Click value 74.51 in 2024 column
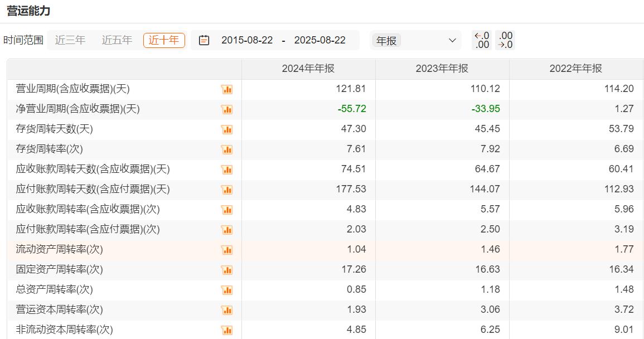This screenshot has width=644, height=339. click(353, 169)
